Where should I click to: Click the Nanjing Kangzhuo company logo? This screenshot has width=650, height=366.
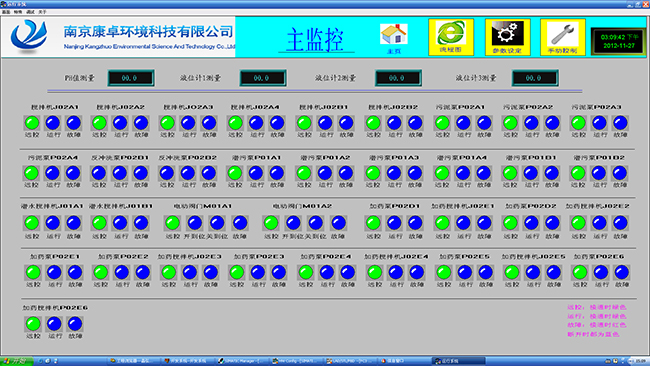click(x=29, y=36)
